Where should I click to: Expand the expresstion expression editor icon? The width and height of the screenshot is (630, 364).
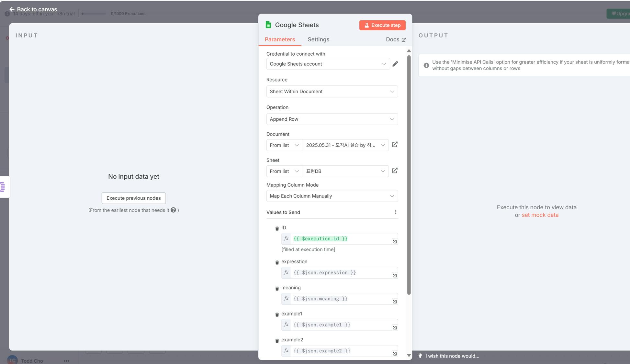pos(395,275)
